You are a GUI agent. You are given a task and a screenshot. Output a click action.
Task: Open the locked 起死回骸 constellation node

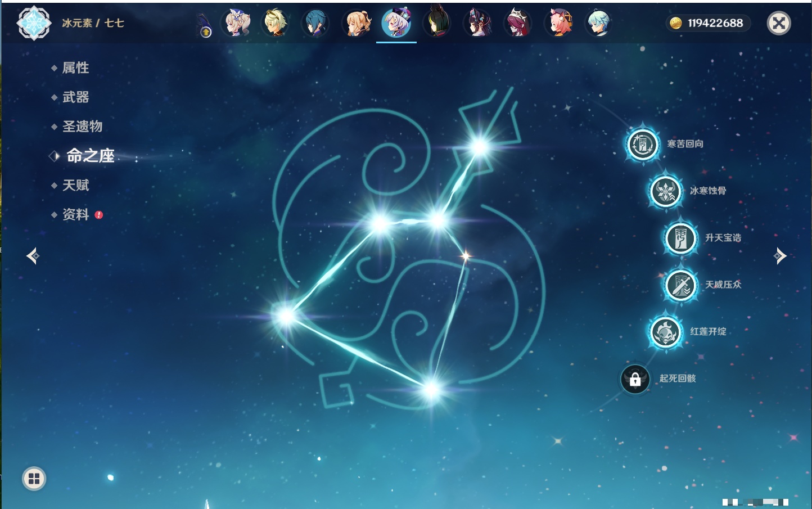pos(635,379)
